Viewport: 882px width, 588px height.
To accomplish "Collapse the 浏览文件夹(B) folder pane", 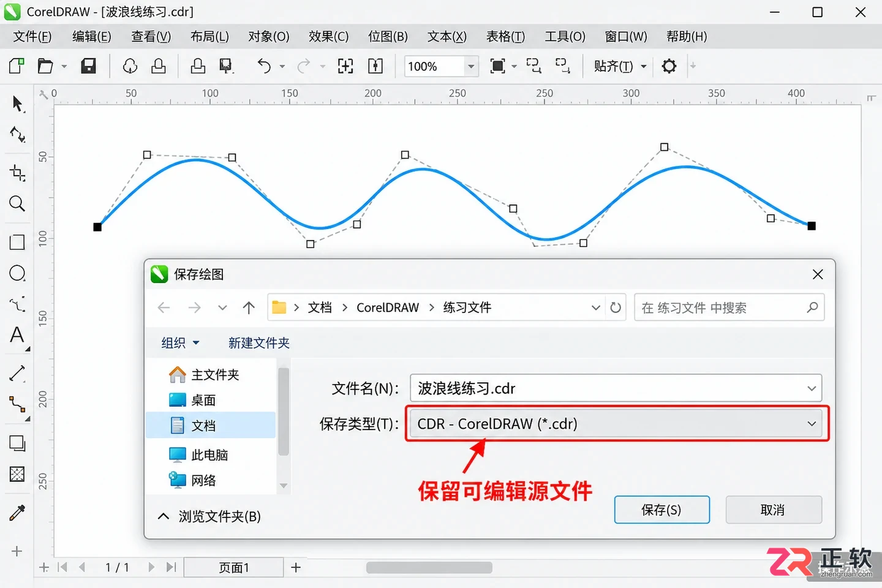I will pyautogui.click(x=164, y=516).
